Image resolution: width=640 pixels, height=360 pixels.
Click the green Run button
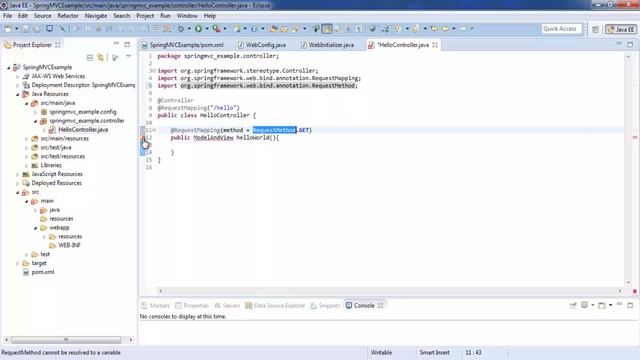coord(198,29)
